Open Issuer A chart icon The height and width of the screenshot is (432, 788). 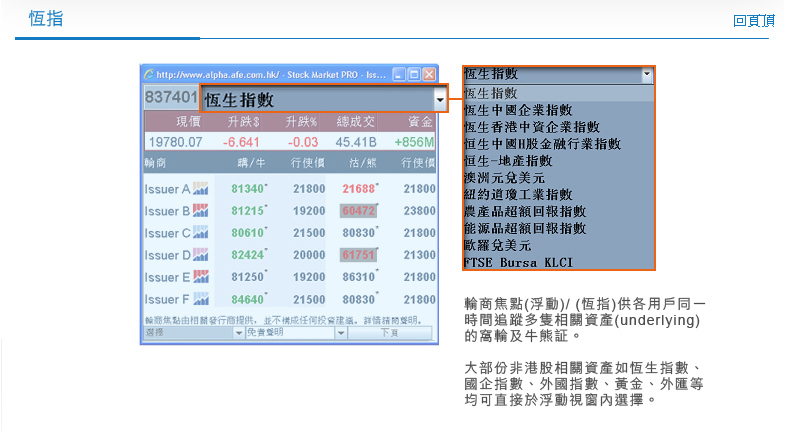[201, 189]
